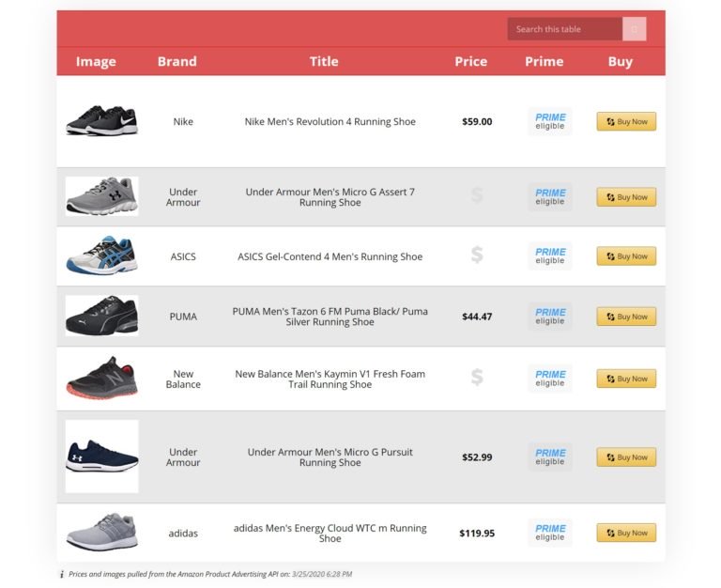Sort by the Buy column header
Screen dimensions: 721x588
click(x=621, y=61)
